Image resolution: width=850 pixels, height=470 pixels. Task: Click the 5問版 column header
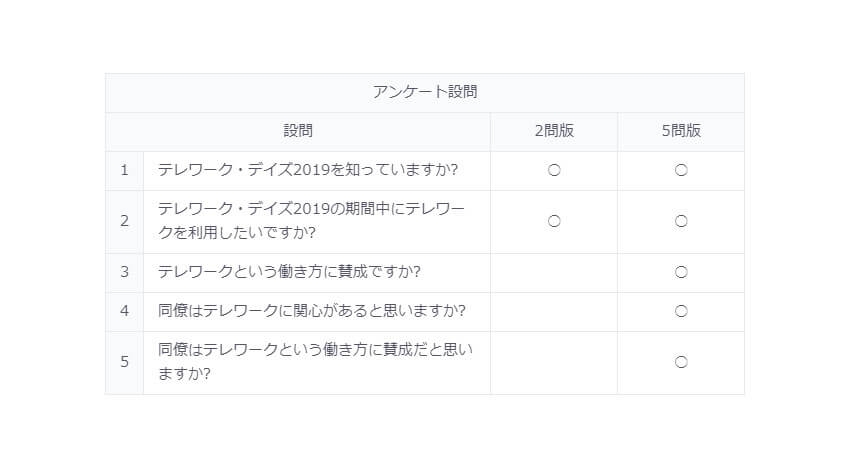pos(681,131)
